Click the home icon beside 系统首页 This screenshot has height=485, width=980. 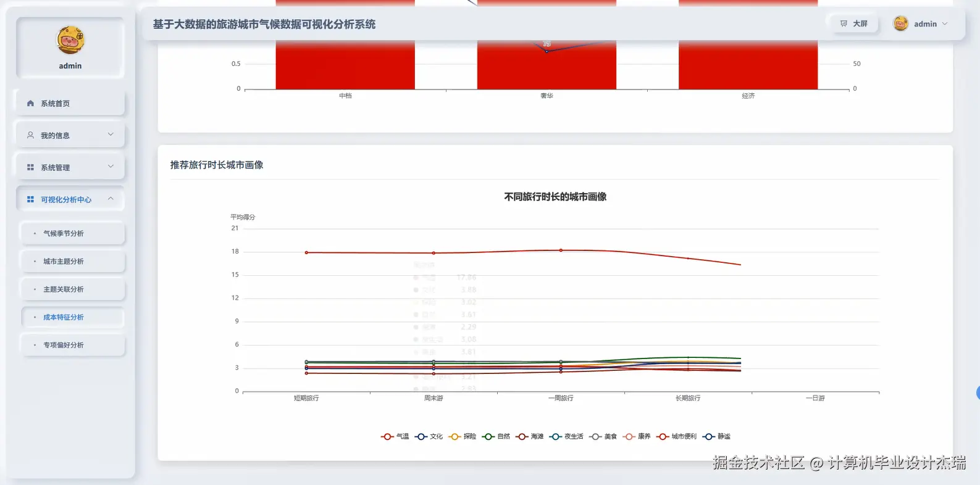30,104
